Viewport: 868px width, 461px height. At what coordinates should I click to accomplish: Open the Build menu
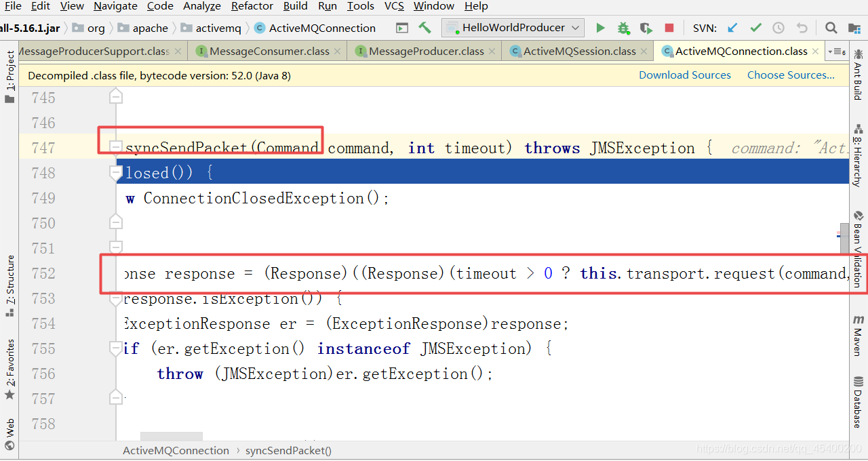click(296, 6)
